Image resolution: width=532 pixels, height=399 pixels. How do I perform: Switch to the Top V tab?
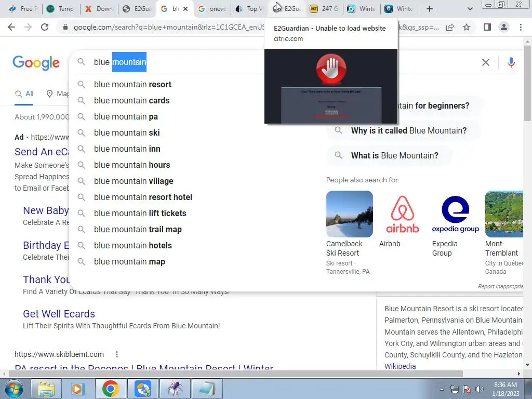[x=250, y=9]
